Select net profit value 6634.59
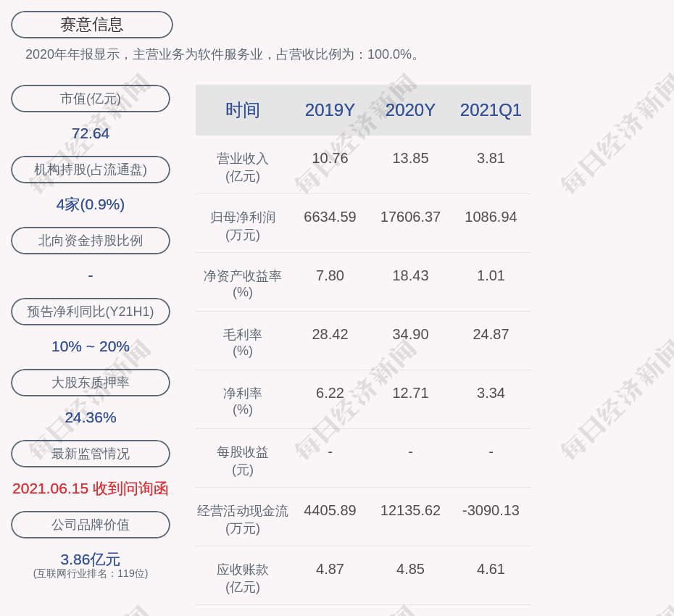Image resolution: width=674 pixels, height=616 pixels. (330, 217)
